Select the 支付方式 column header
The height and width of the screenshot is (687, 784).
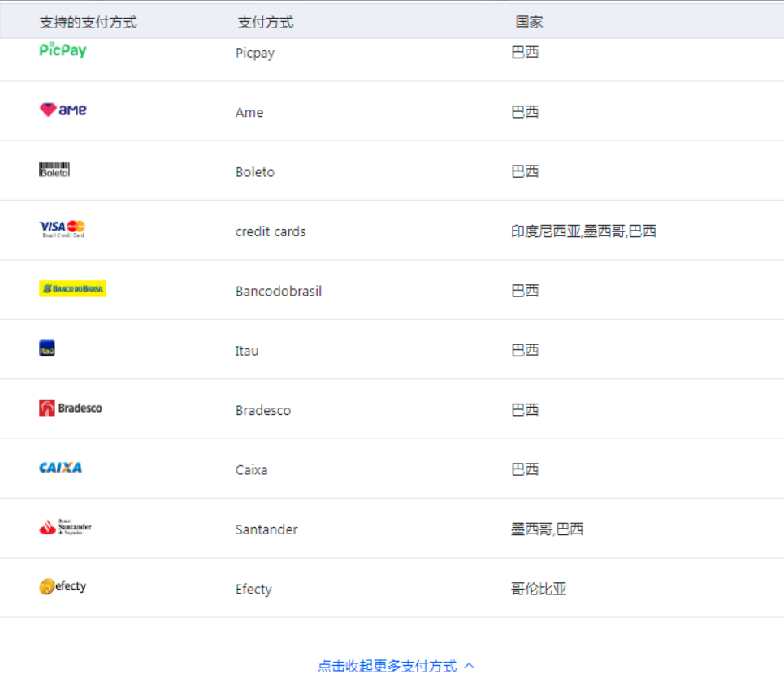263,23
